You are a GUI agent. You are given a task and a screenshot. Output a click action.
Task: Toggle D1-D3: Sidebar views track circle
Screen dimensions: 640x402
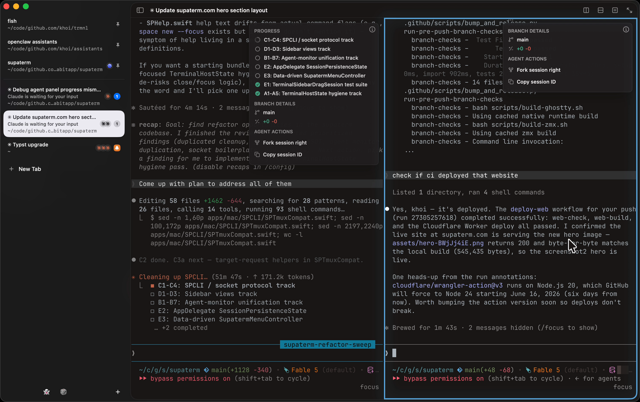pyautogui.click(x=258, y=49)
